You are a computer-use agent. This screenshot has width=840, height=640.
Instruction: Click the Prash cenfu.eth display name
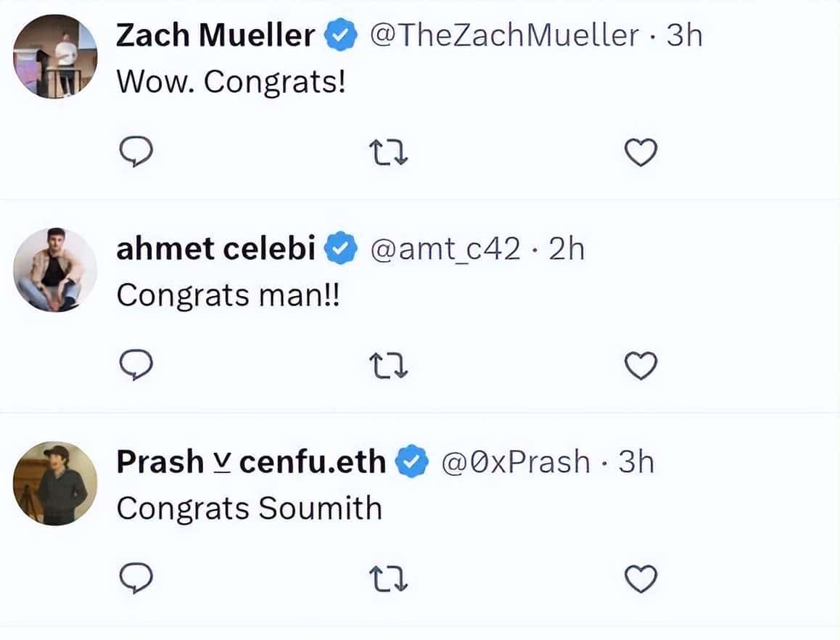[x=251, y=461]
